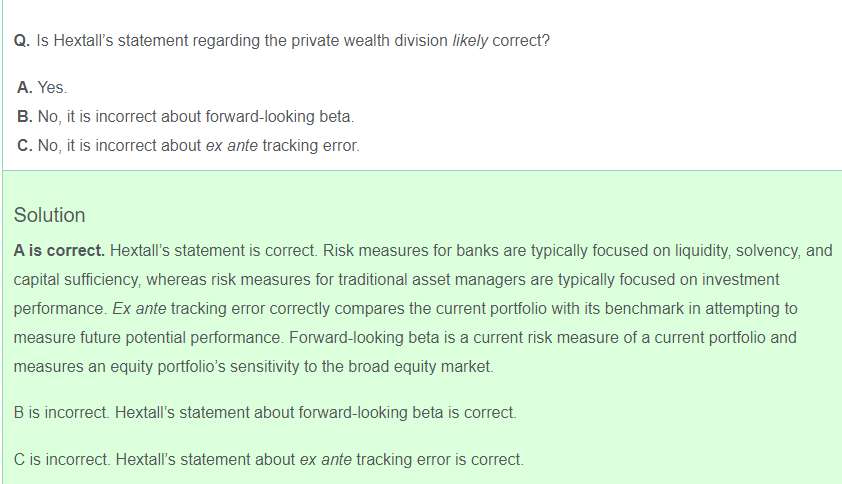The height and width of the screenshot is (484, 842).
Task: Click the line ending 'broad equity market.'
Action: pyautogui.click(x=253, y=366)
